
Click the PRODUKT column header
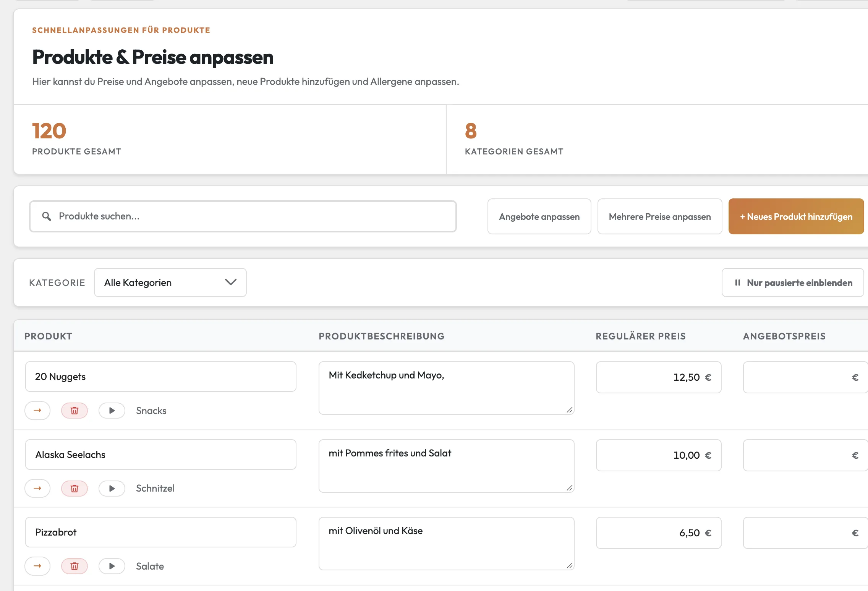[49, 336]
